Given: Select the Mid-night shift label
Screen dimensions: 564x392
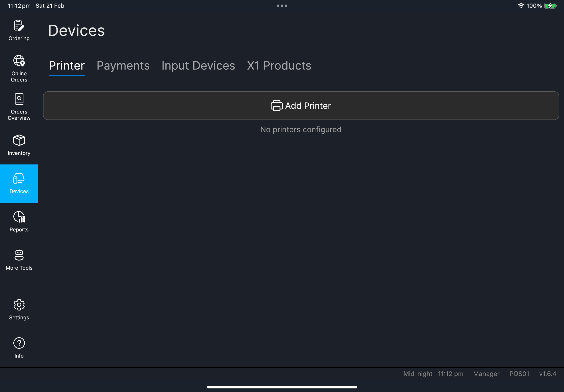Looking at the screenshot, I should tap(418, 374).
